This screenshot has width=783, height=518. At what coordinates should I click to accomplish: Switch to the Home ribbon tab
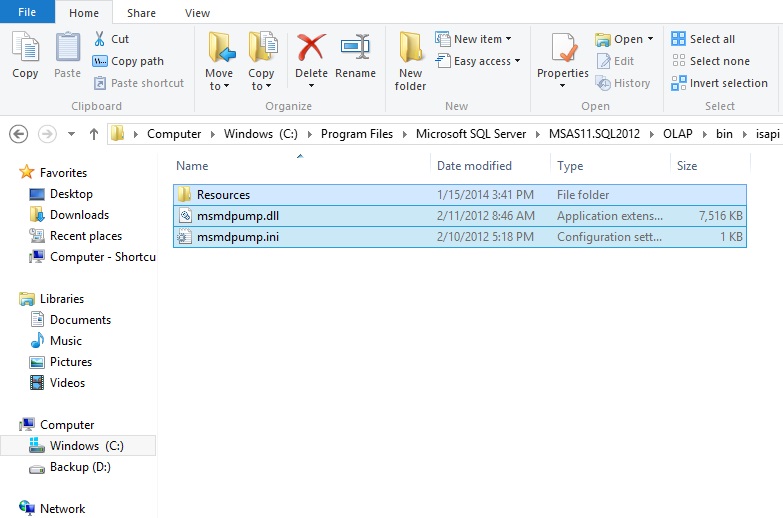click(x=84, y=13)
